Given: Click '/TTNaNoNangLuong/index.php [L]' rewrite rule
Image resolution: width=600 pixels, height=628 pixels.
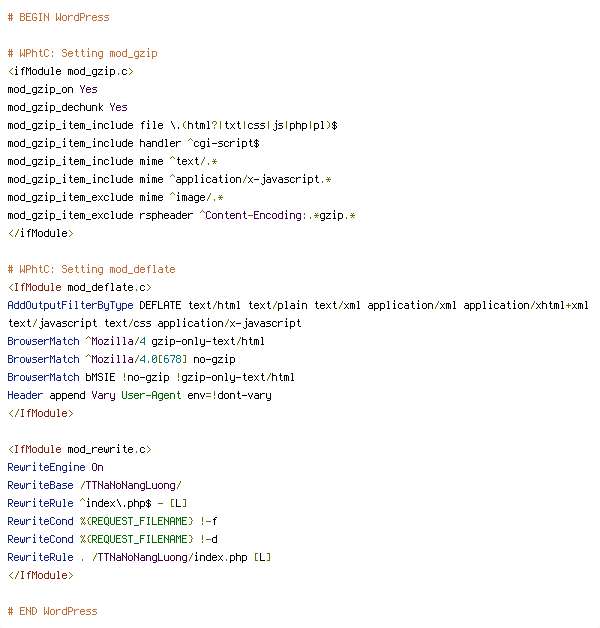Looking at the screenshot, I should click(181, 558).
